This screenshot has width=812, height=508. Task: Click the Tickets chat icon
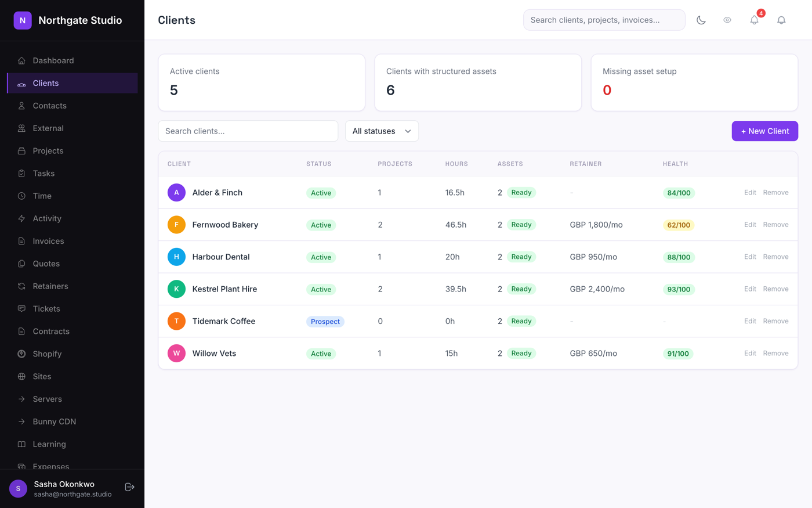(21, 309)
